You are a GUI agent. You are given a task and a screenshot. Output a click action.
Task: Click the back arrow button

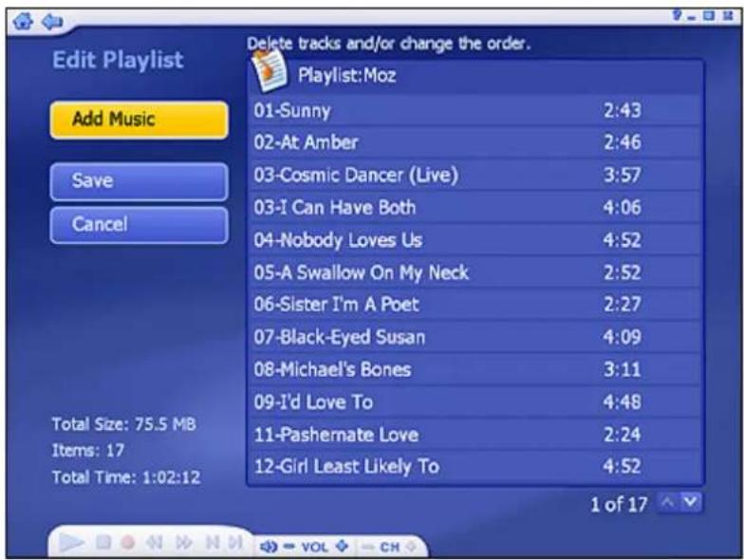pos(52,21)
